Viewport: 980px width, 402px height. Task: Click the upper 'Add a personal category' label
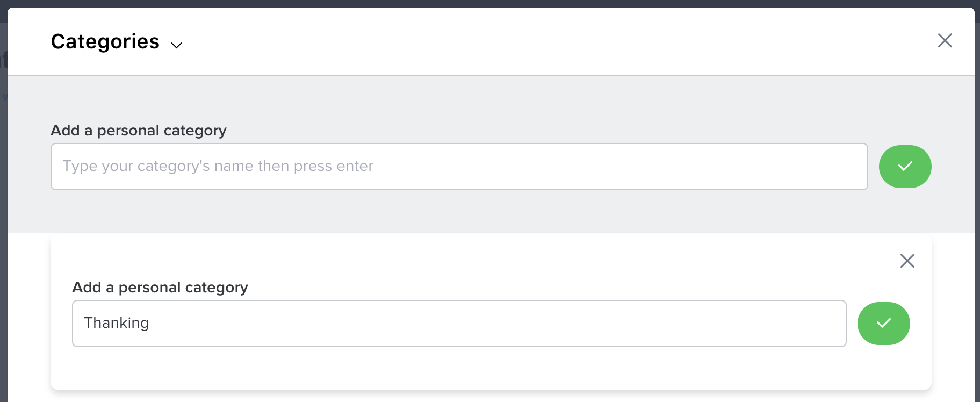coord(139,131)
